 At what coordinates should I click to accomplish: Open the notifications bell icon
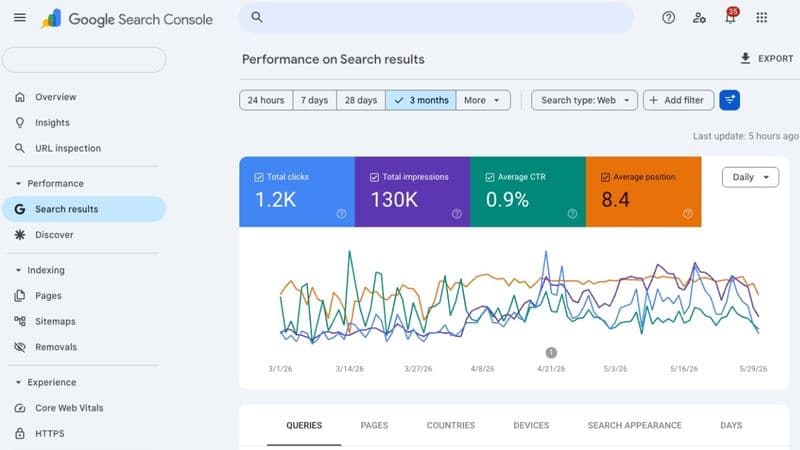(731, 17)
